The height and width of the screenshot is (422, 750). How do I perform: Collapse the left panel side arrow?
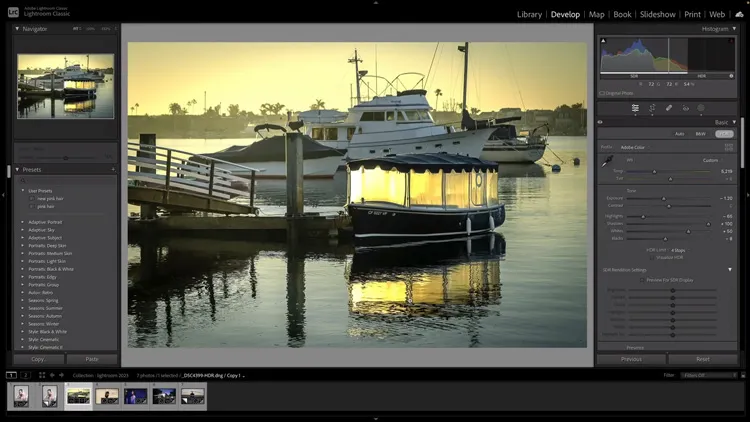(x=3, y=195)
